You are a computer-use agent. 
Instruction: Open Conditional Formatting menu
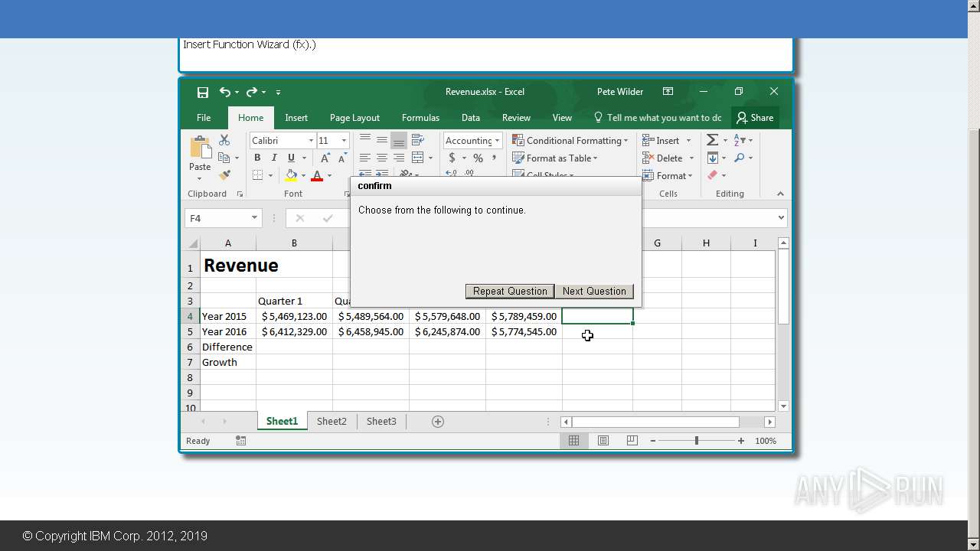570,140
